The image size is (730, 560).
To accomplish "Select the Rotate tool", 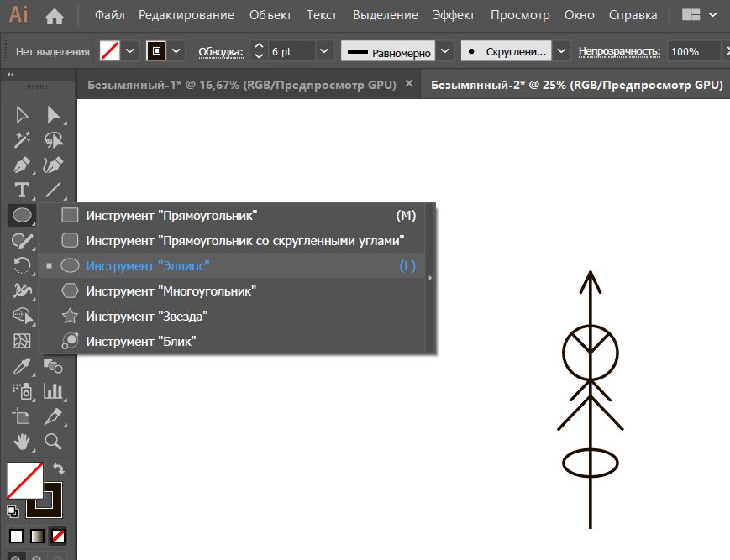I will (x=22, y=265).
